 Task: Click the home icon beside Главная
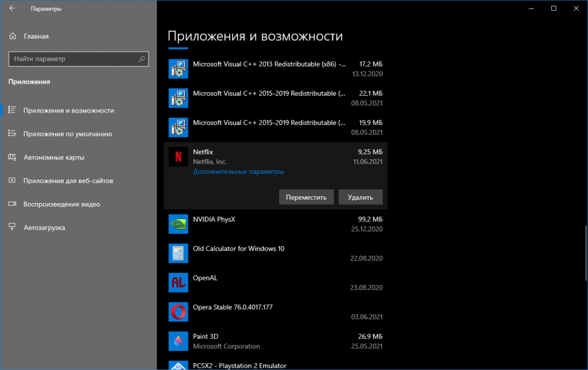[13, 36]
